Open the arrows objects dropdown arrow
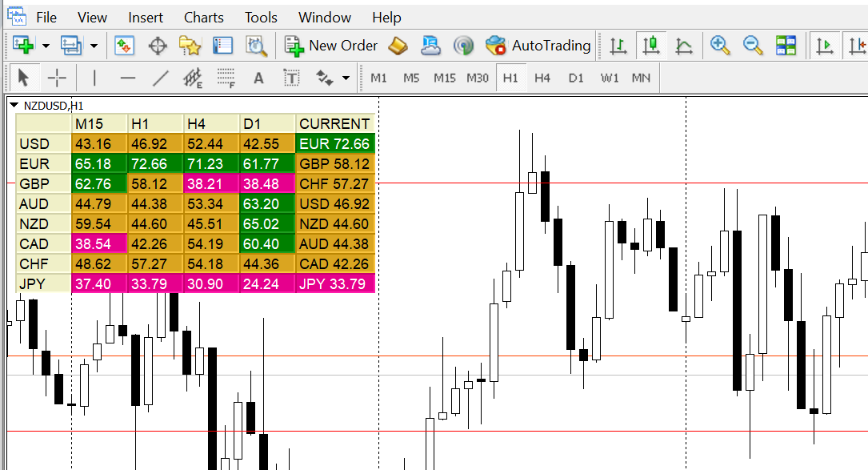This screenshot has width=868, height=470. [x=346, y=78]
